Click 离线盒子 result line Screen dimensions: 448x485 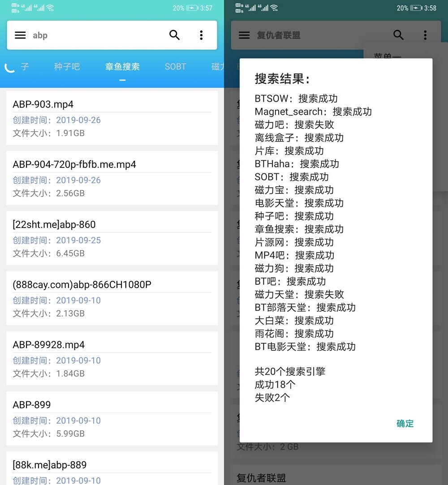[299, 137]
